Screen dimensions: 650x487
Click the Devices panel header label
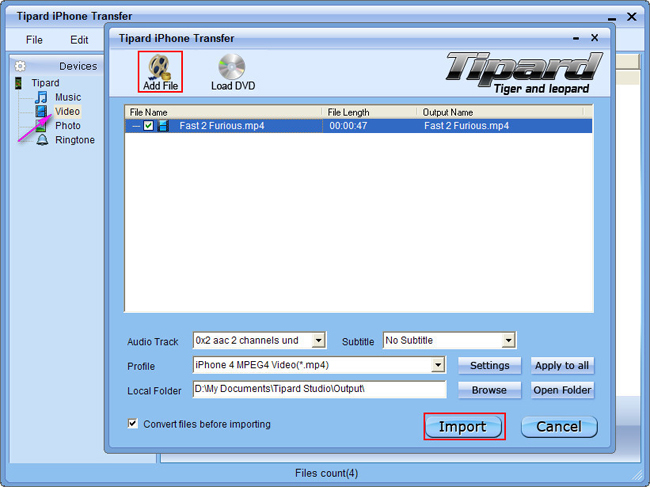click(x=78, y=66)
